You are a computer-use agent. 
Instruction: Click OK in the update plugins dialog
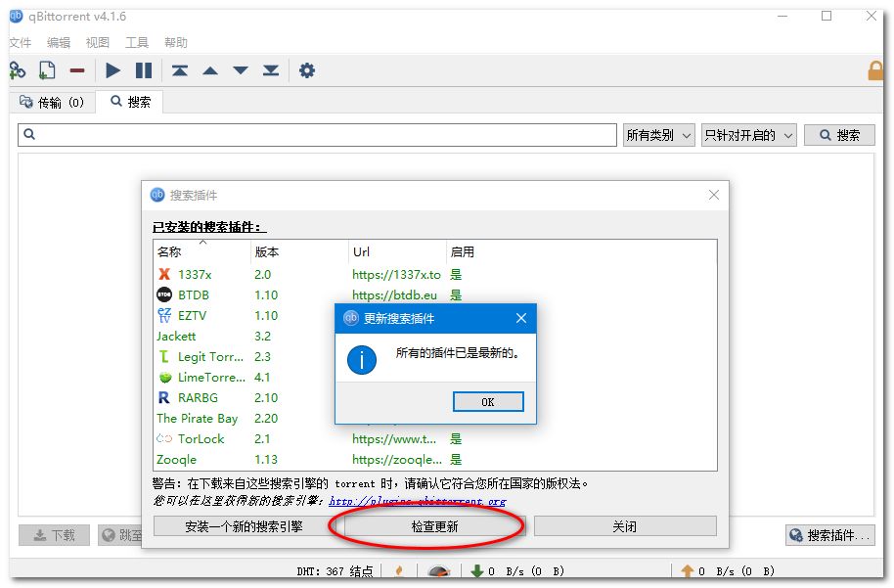click(488, 401)
